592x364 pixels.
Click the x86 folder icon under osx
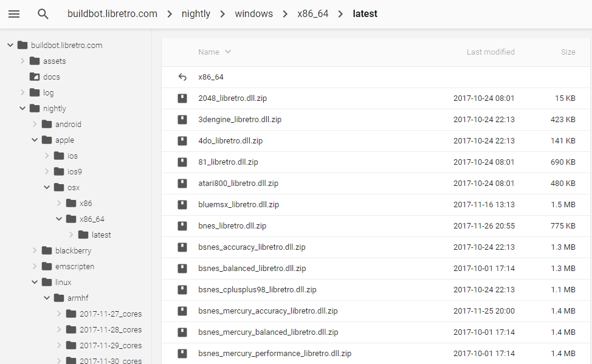click(x=71, y=203)
